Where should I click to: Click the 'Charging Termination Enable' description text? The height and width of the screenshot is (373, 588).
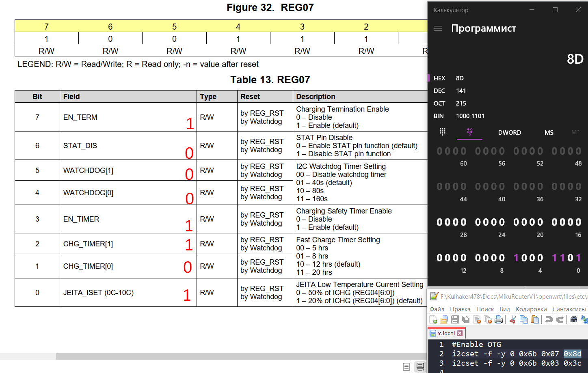coord(342,109)
